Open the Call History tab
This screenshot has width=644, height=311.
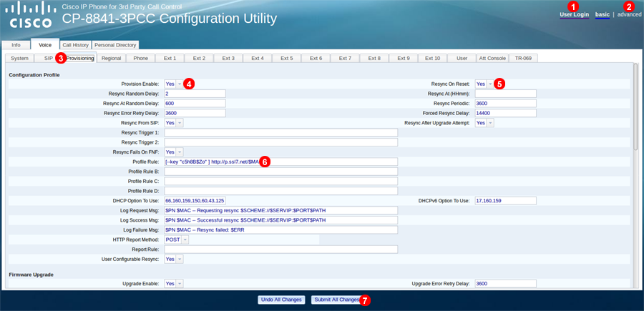[x=75, y=45]
